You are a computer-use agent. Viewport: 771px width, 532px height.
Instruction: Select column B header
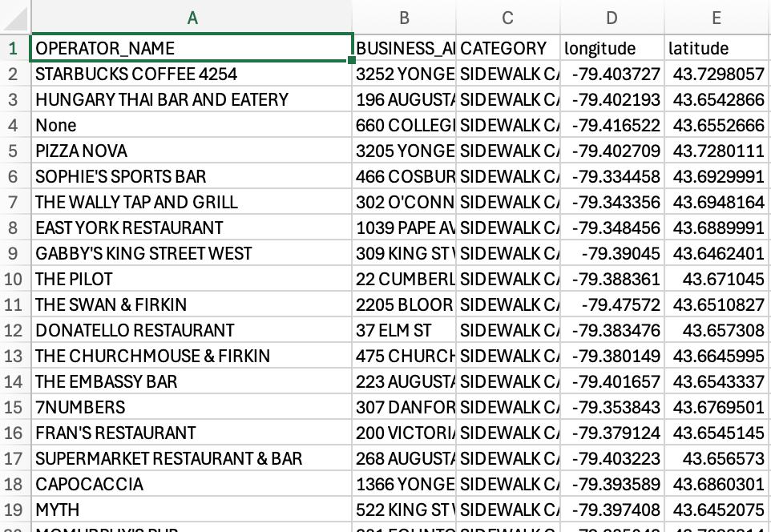click(404, 18)
